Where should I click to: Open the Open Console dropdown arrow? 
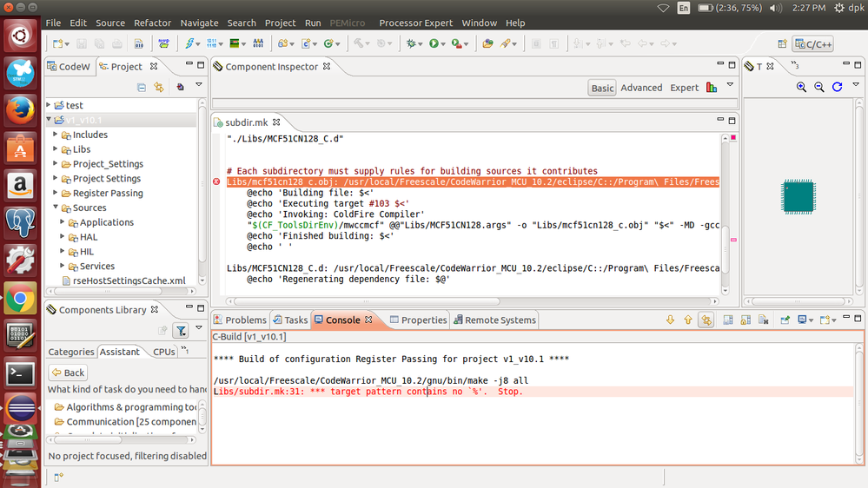[x=833, y=320]
